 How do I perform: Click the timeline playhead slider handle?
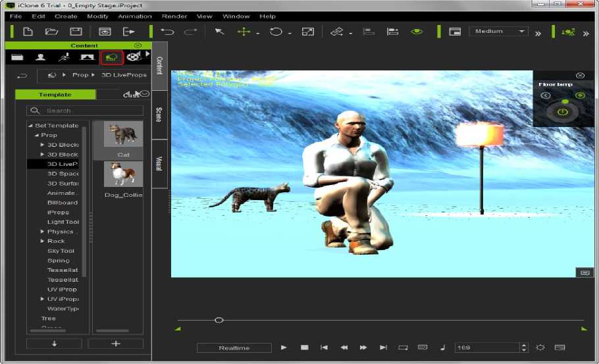click(219, 320)
